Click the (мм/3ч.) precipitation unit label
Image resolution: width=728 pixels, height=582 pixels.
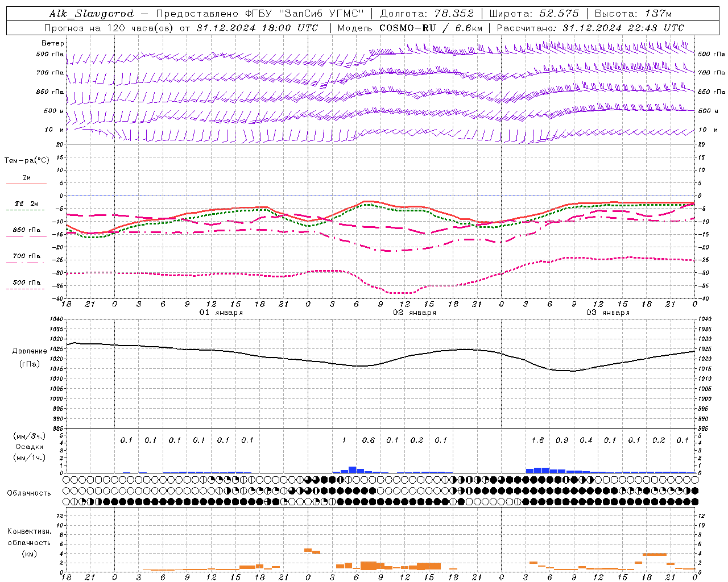point(30,436)
